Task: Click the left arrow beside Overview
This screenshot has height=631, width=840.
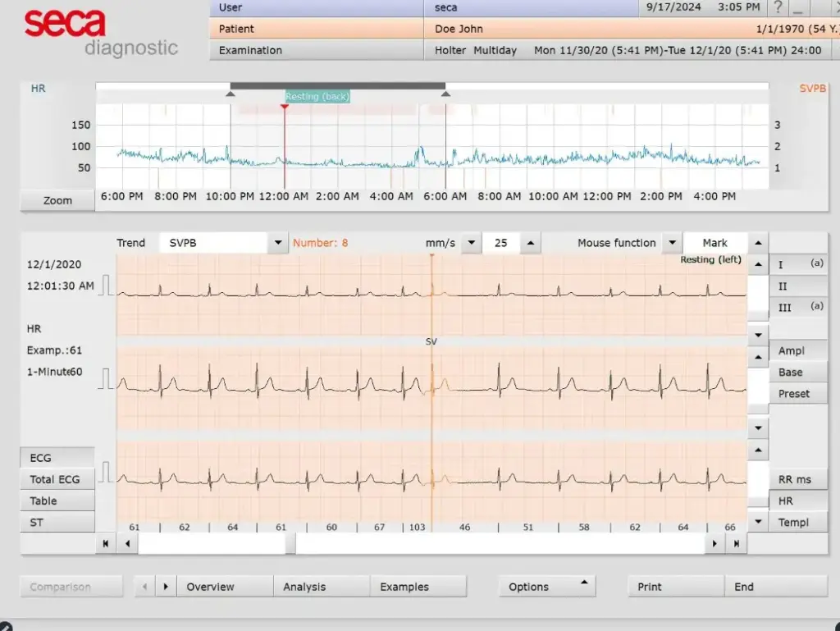Action: pyautogui.click(x=144, y=586)
